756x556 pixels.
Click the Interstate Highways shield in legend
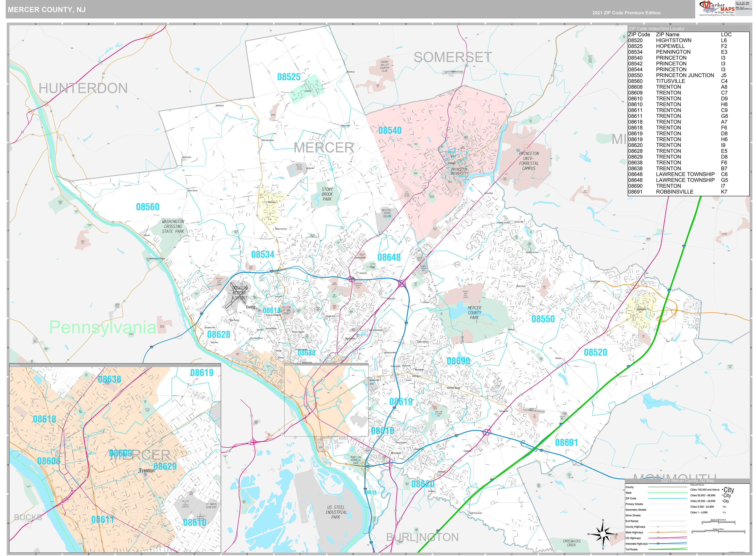coord(658,544)
